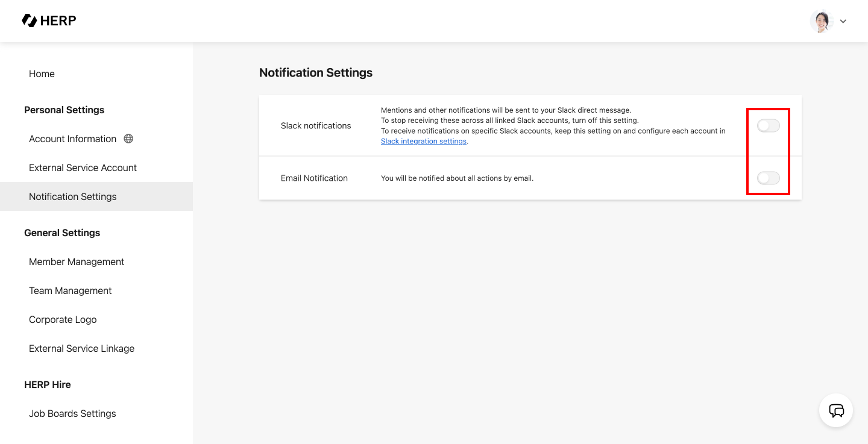Select External Service Account
This screenshot has height=444, width=868.
pyautogui.click(x=83, y=167)
